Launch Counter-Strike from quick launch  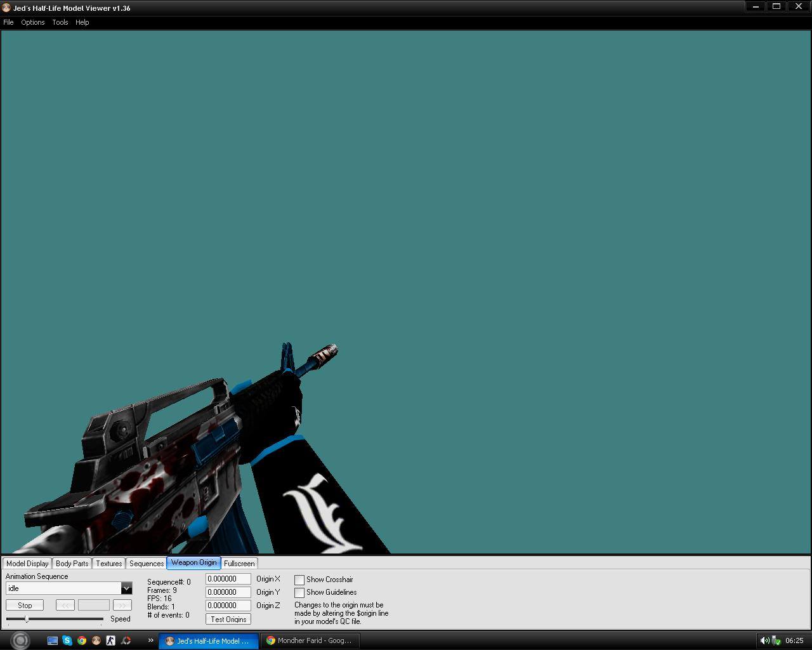[x=111, y=640]
